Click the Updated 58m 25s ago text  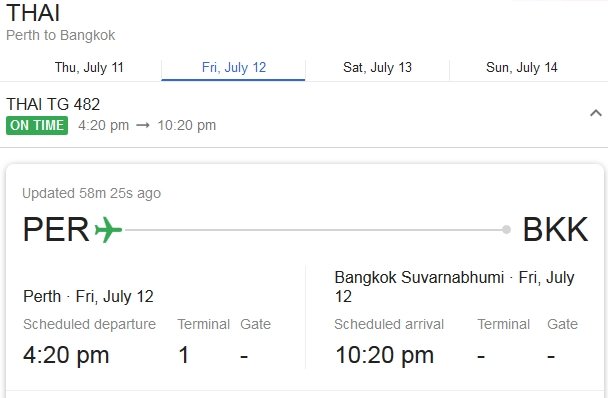[92, 193]
